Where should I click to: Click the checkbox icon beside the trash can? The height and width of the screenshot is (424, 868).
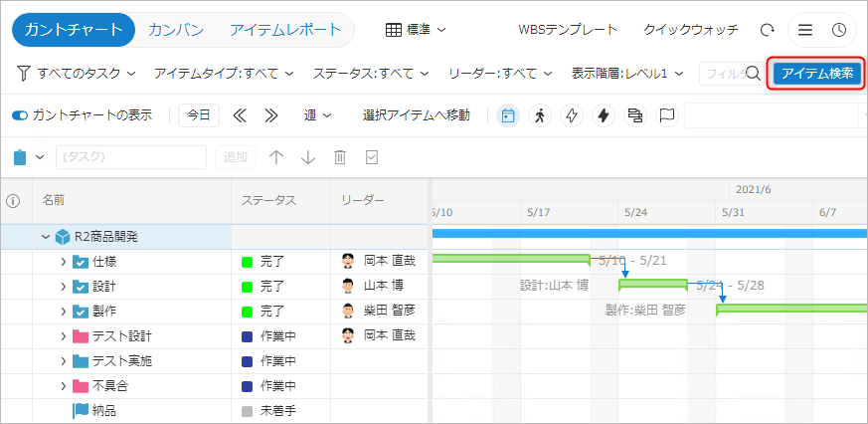[372, 157]
